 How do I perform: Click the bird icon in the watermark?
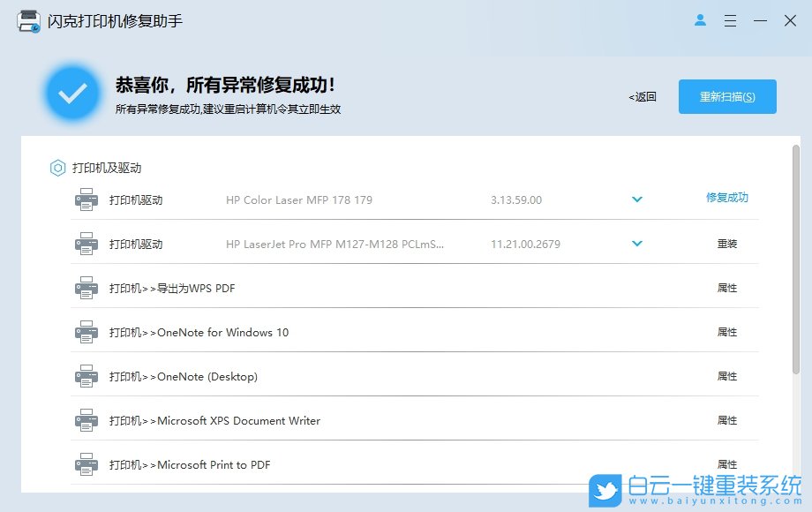point(602,488)
